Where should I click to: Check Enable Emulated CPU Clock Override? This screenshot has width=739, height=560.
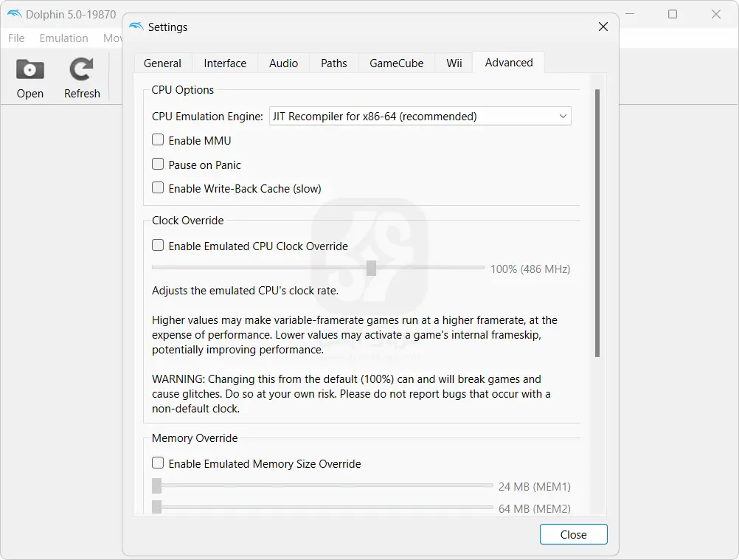158,246
